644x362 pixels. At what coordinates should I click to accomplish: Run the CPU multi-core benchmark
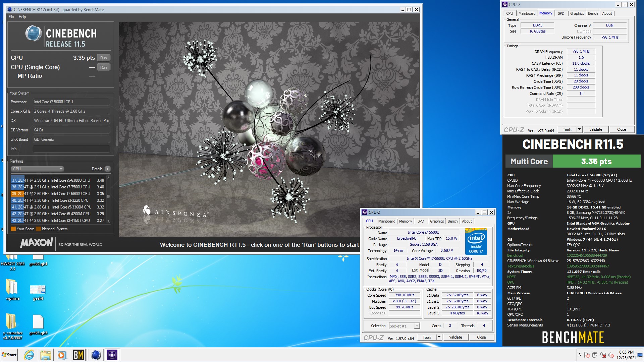click(104, 58)
